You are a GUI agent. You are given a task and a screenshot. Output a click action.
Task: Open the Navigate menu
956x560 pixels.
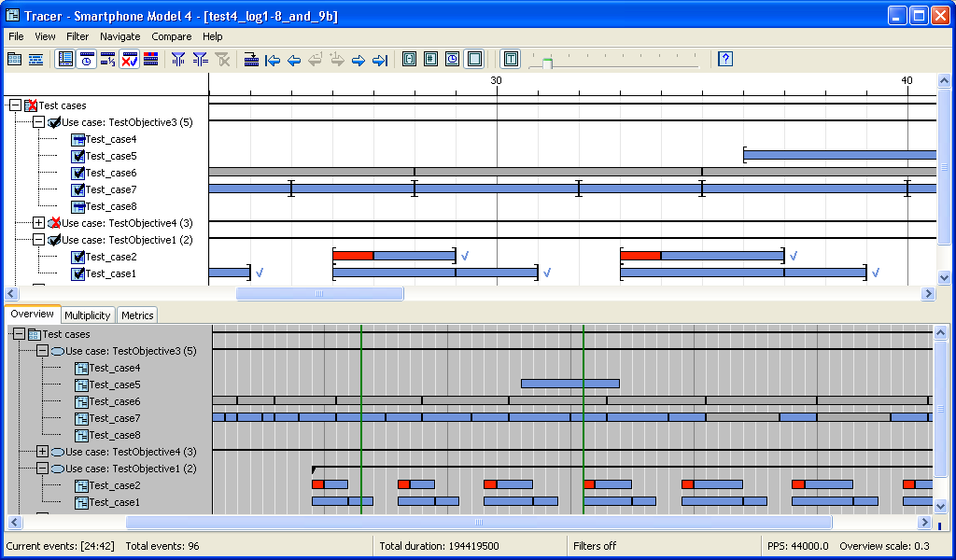point(119,36)
